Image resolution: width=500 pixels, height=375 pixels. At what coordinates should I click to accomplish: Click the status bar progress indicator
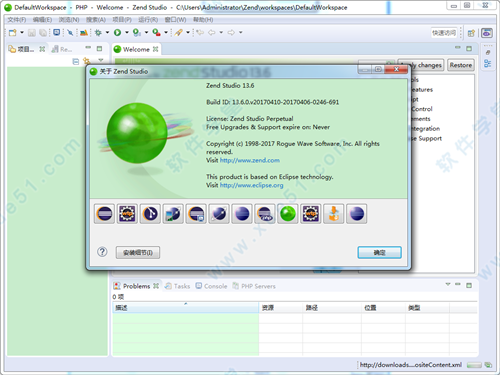click(x=474, y=365)
